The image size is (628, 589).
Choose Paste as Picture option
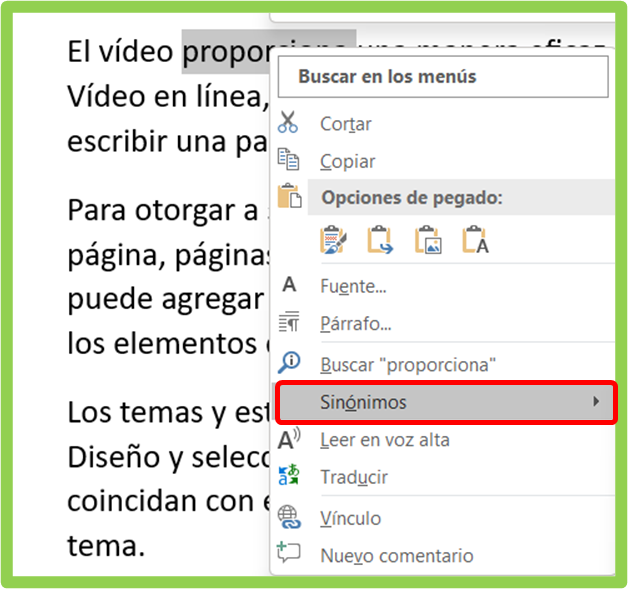(x=428, y=240)
